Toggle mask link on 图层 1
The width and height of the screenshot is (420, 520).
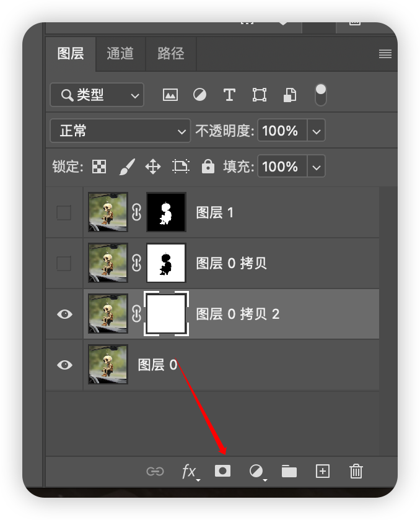point(137,212)
